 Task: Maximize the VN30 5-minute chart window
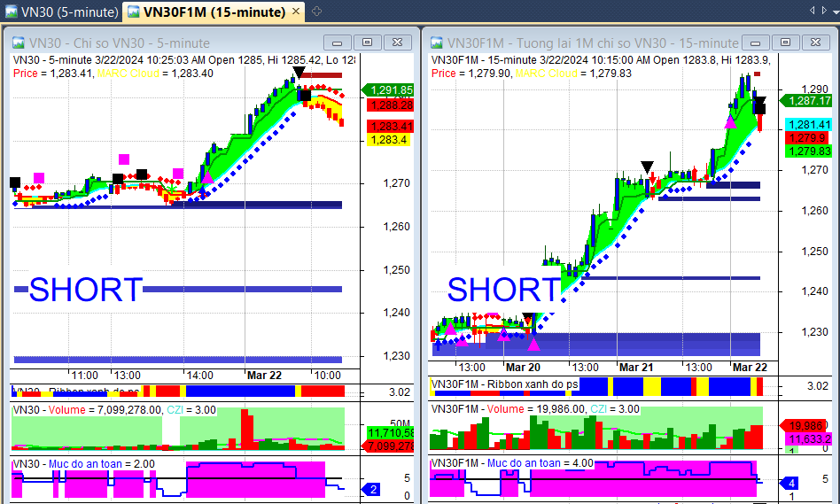(x=367, y=43)
